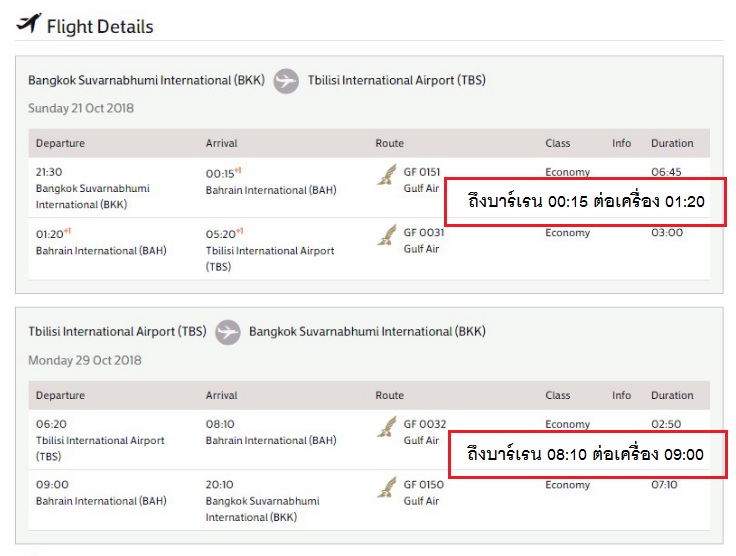Click the outbound route plane circle icon

pos(286,81)
